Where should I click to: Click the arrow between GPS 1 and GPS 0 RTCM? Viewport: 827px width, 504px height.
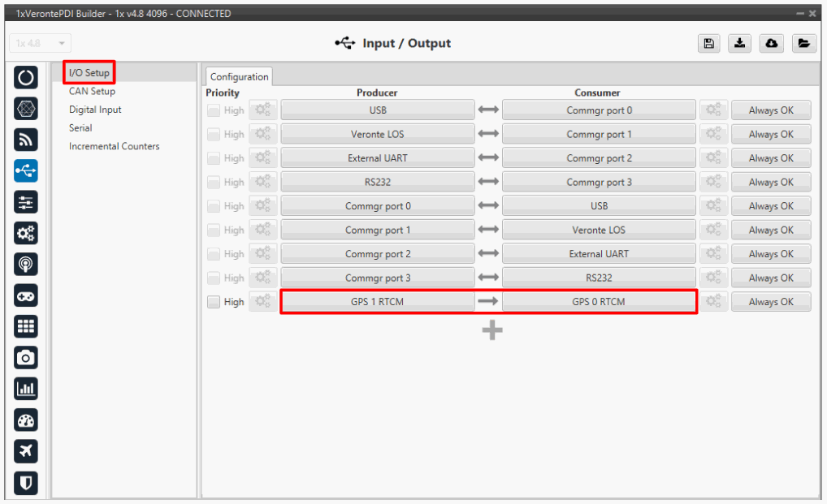488,302
